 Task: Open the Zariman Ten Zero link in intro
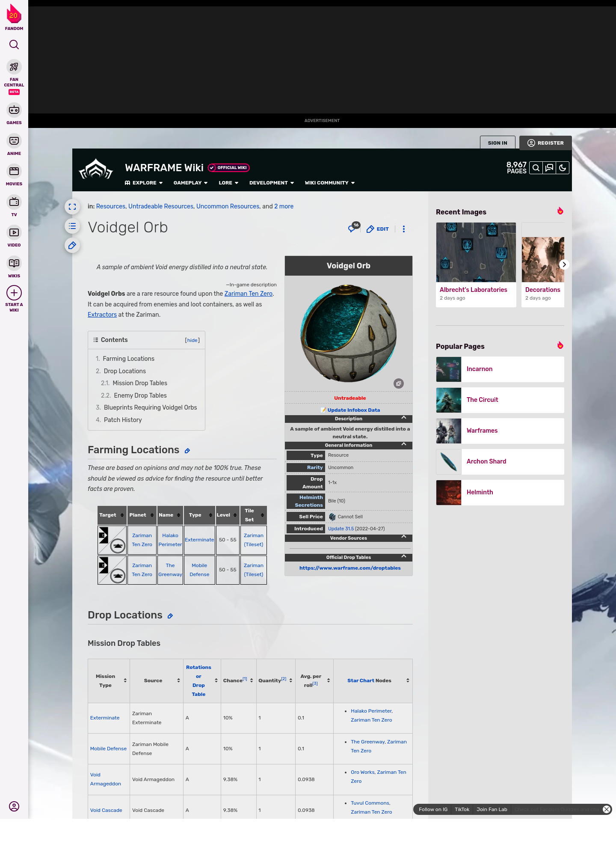point(249,294)
